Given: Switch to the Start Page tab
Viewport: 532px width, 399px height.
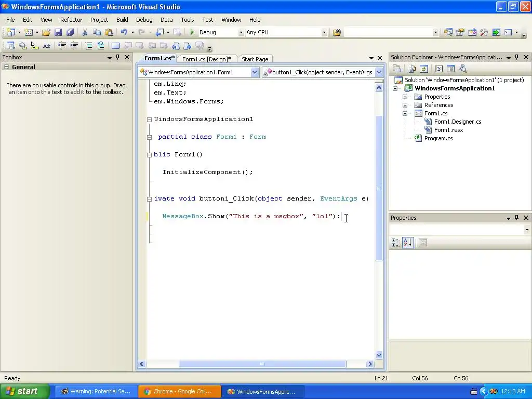Looking at the screenshot, I should coord(255,59).
